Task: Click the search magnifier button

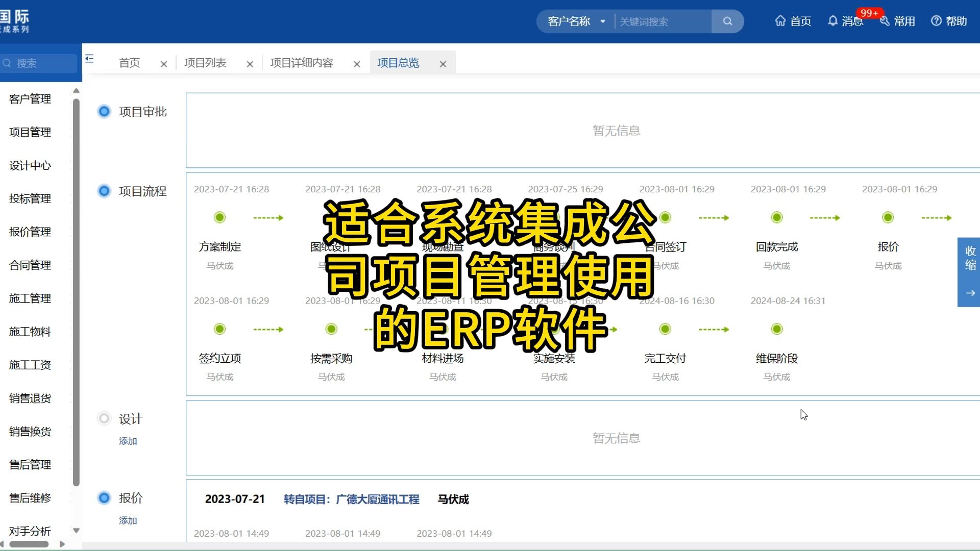Action: point(727,21)
